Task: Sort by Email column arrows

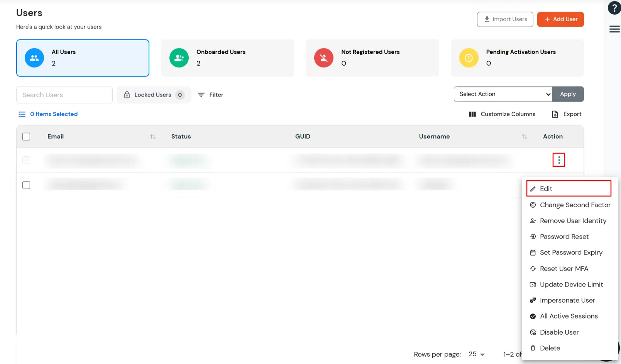Action: (x=153, y=137)
